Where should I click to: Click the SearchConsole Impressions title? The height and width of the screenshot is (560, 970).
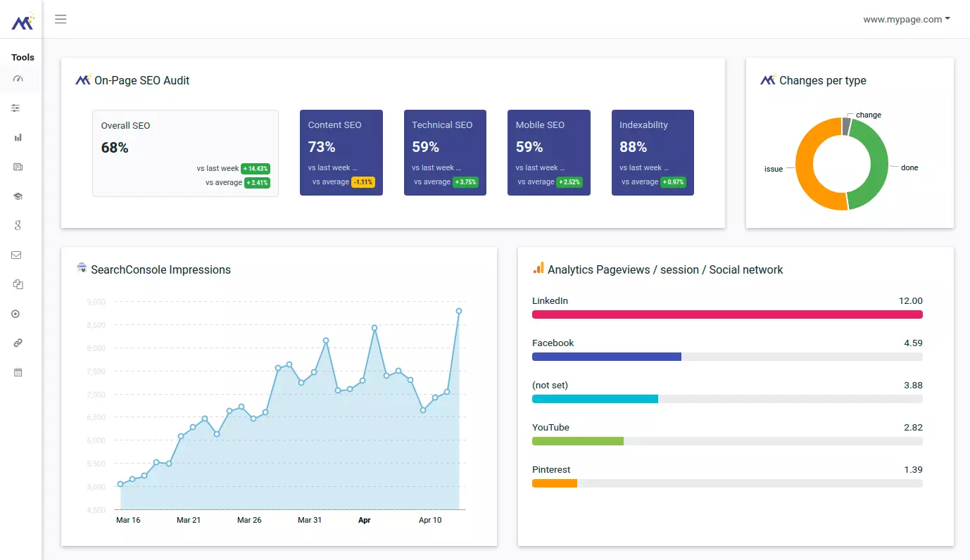[x=160, y=269]
